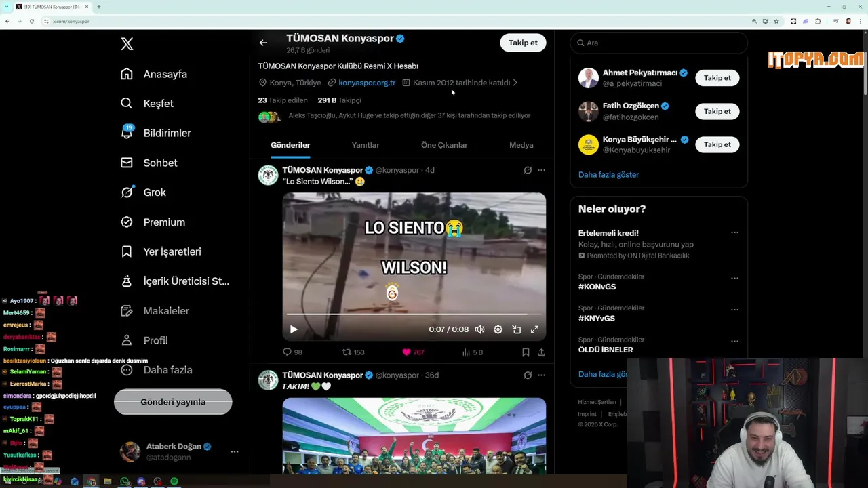Open video settings gear
The width and height of the screenshot is (868, 488).
pos(498,329)
